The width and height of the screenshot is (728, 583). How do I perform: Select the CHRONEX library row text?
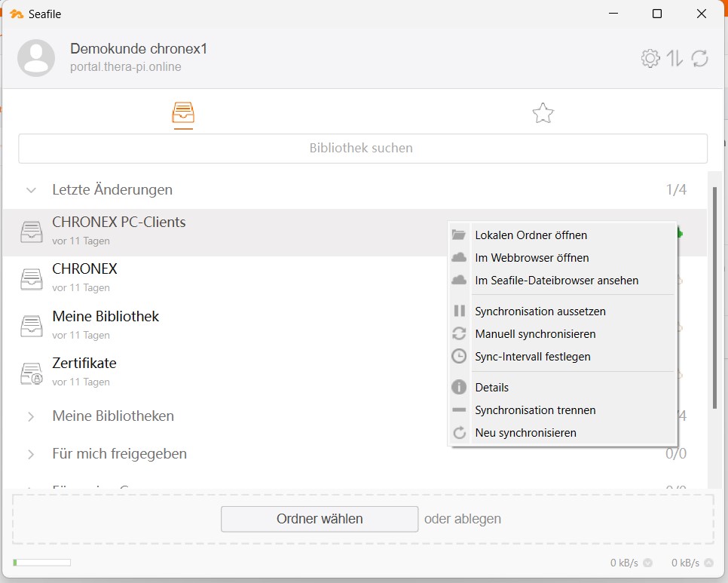pos(84,269)
